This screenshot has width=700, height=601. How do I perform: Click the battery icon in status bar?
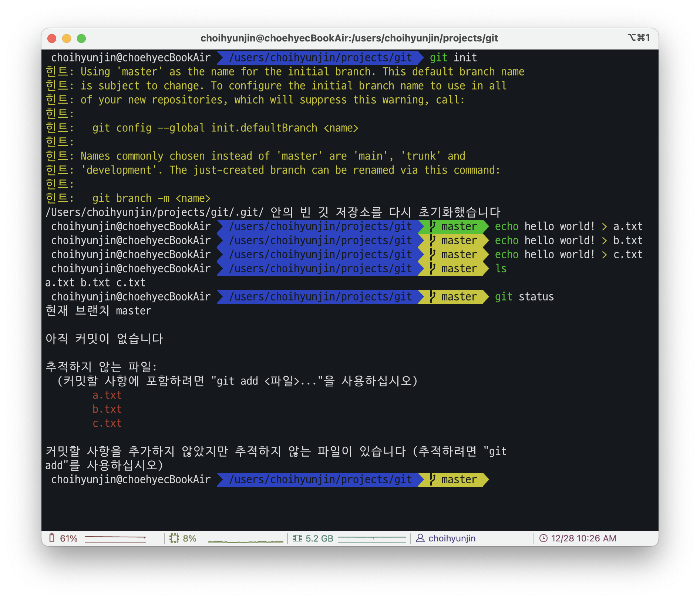click(52, 538)
